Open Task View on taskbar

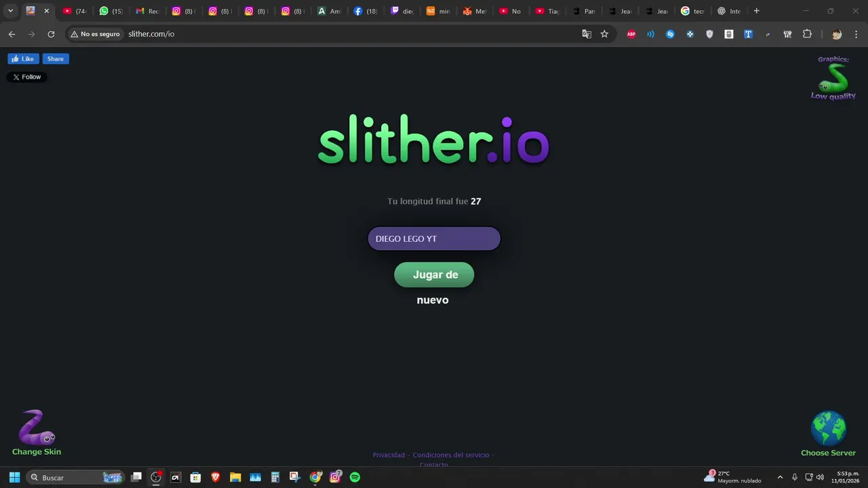point(136,477)
